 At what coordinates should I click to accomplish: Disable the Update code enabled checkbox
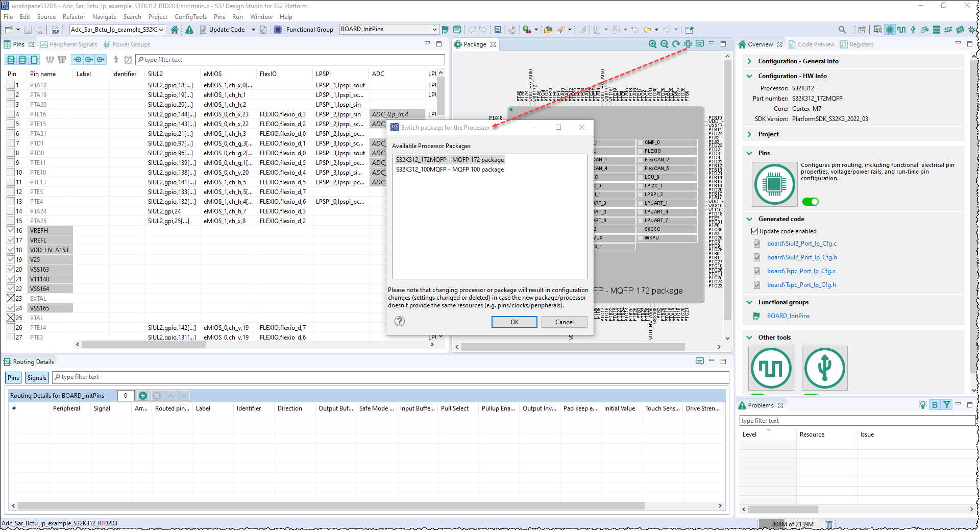(754, 231)
